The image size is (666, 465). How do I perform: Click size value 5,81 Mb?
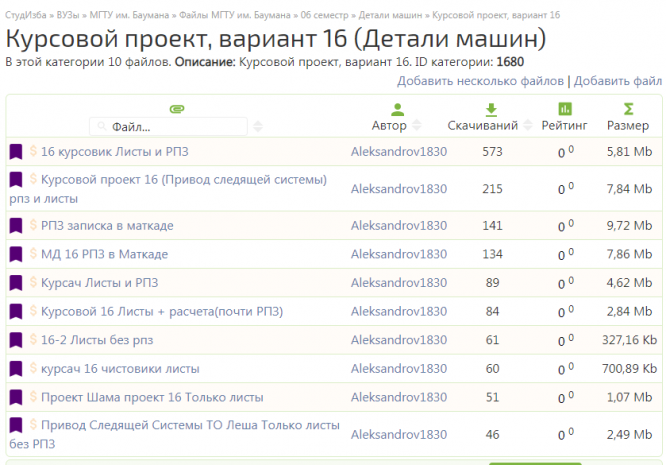[629, 152]
